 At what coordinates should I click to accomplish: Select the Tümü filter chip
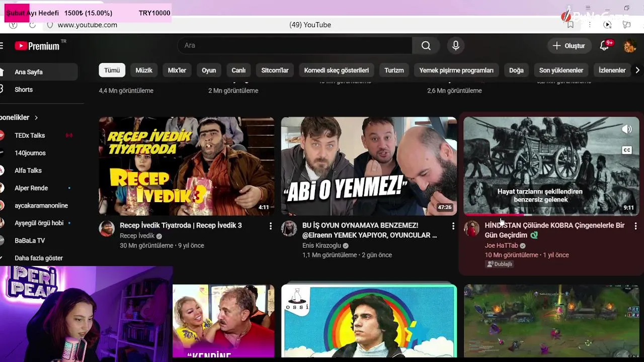click(112, 70)
